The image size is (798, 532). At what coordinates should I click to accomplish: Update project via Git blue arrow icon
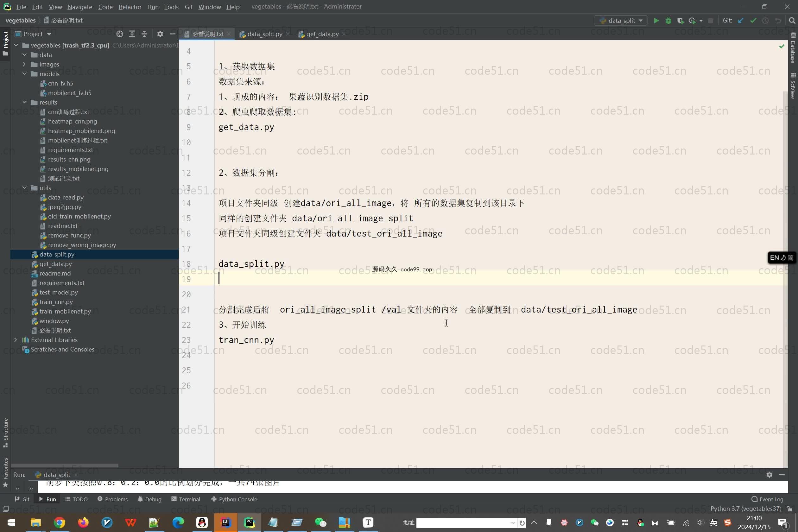point(741,21)
